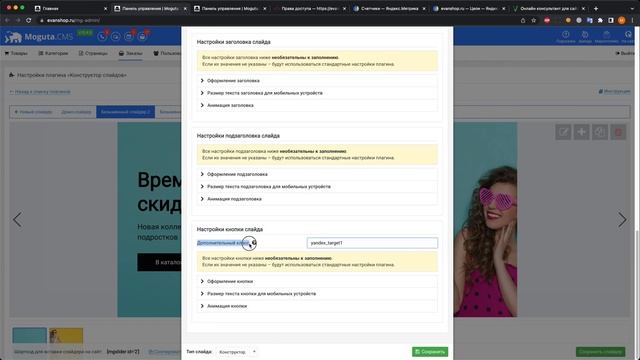Click the red adblock extension icon
This screenshot has width=640, height=360.
(547, 20)
